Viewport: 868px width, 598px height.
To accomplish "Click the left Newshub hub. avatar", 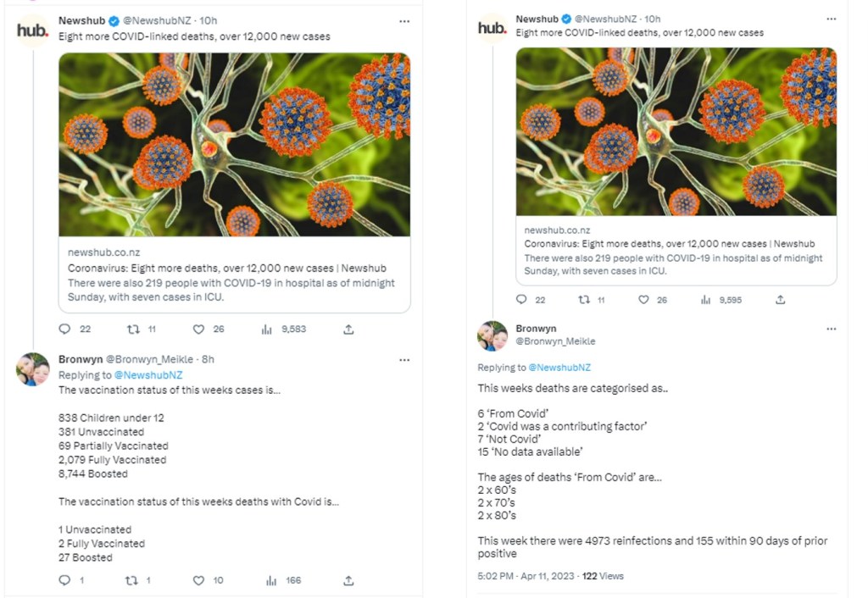I will point(33,30).
